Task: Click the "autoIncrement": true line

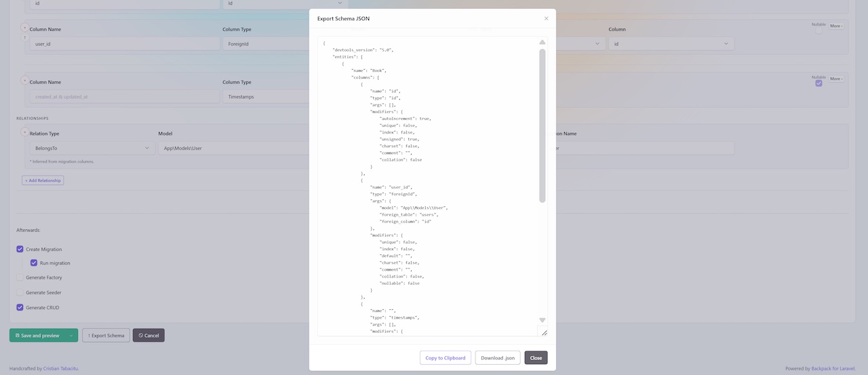Action: pos(405,119)
